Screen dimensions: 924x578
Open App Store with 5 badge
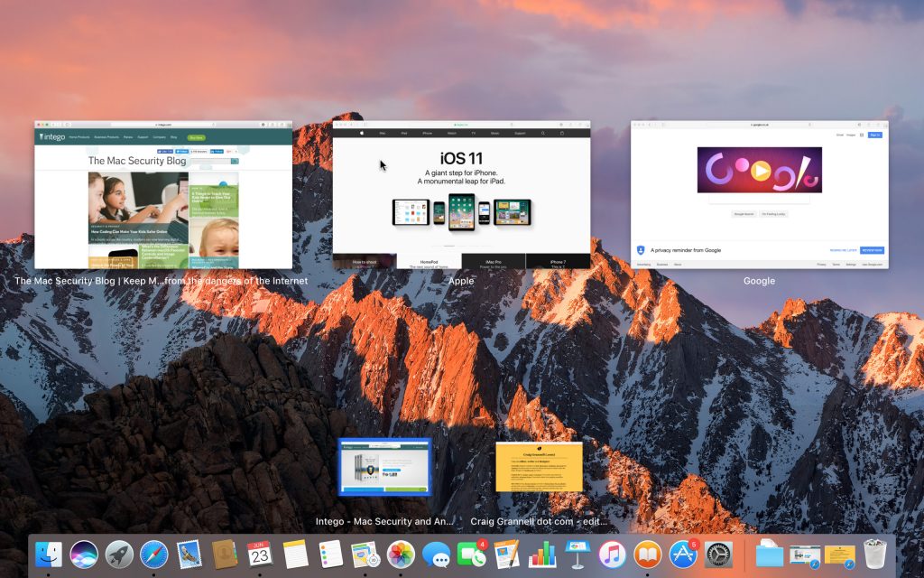(683, 555)
